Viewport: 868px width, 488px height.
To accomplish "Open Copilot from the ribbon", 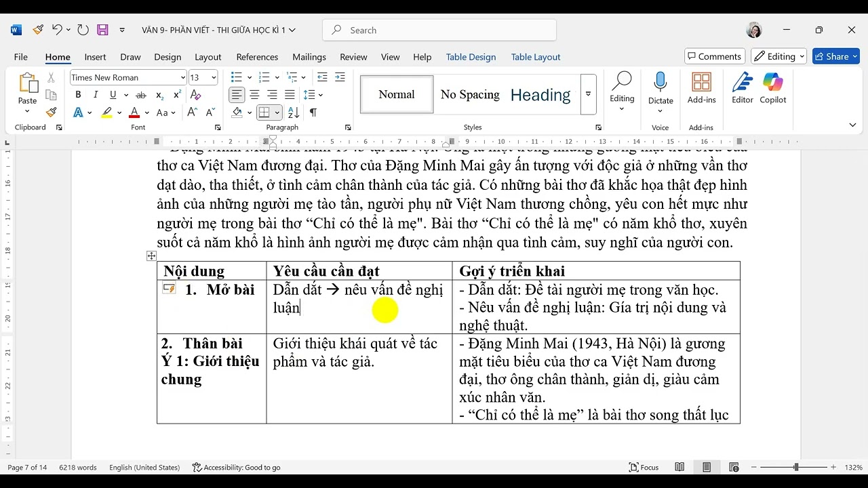I will (x=773, y=89).
